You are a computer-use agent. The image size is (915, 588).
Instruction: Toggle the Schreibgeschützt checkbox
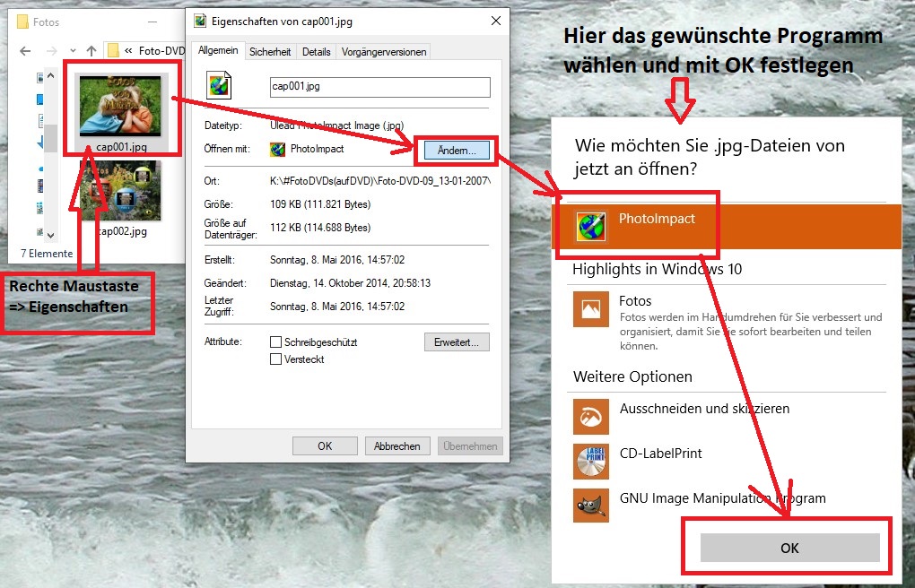pos(276,342)
